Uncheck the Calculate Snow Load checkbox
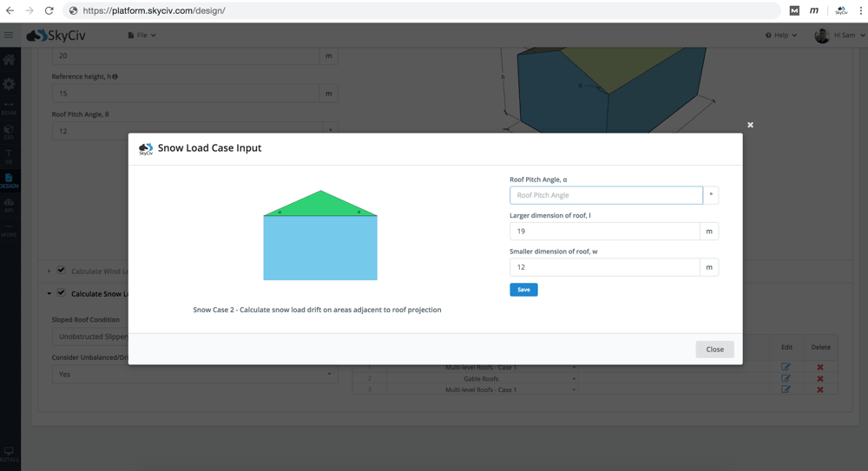868x471 pixels. pyautogui.click(x=61, y=293)
